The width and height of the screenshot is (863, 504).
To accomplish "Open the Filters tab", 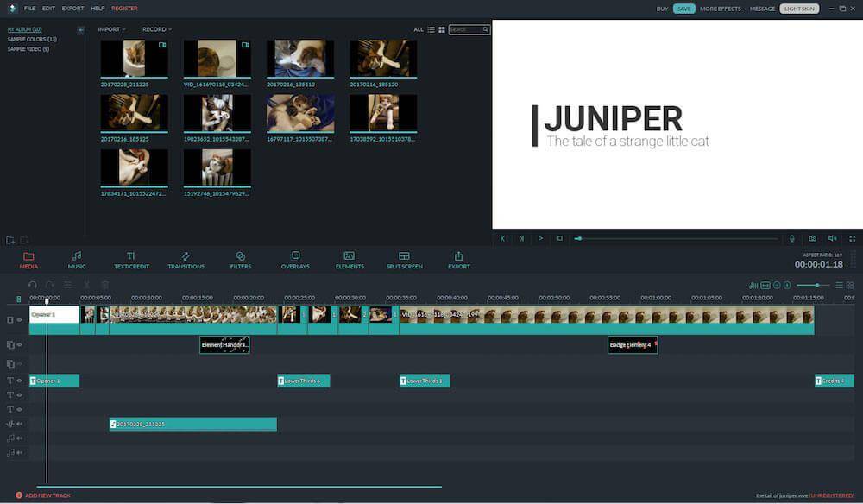I will [241, 260].
